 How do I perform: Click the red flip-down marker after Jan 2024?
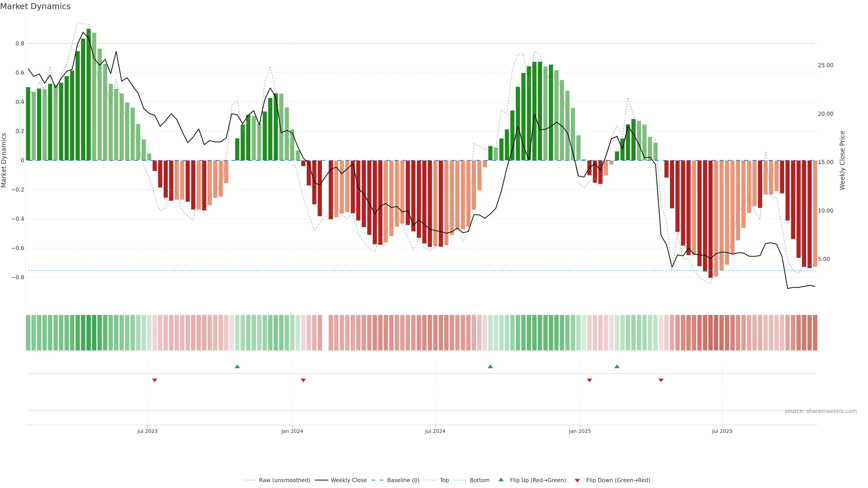point(303,380)
